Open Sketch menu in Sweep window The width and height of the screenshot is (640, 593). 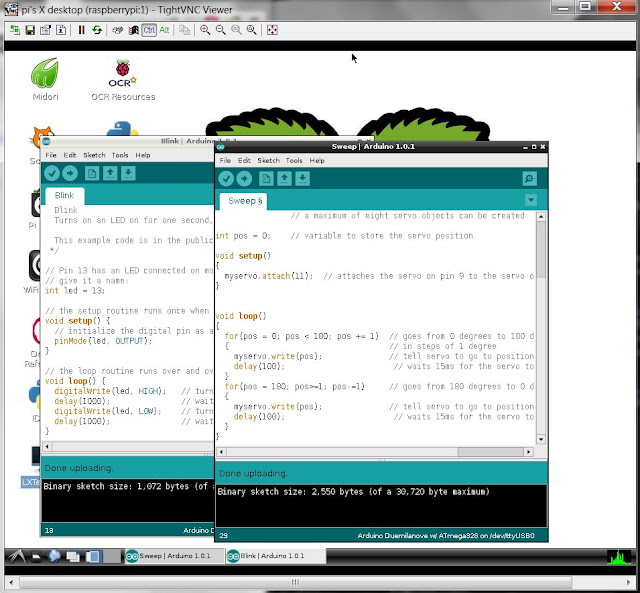(x=269, y=160)
